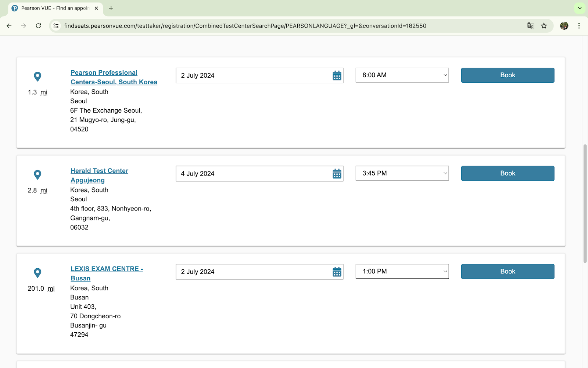Click the page vertical scrollbar thumb

point(585,204)
